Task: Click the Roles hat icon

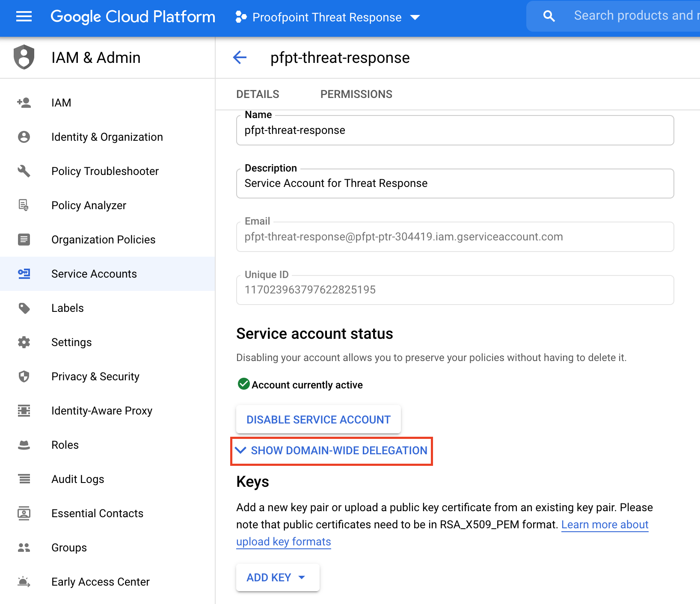Action: click(24, 445)
